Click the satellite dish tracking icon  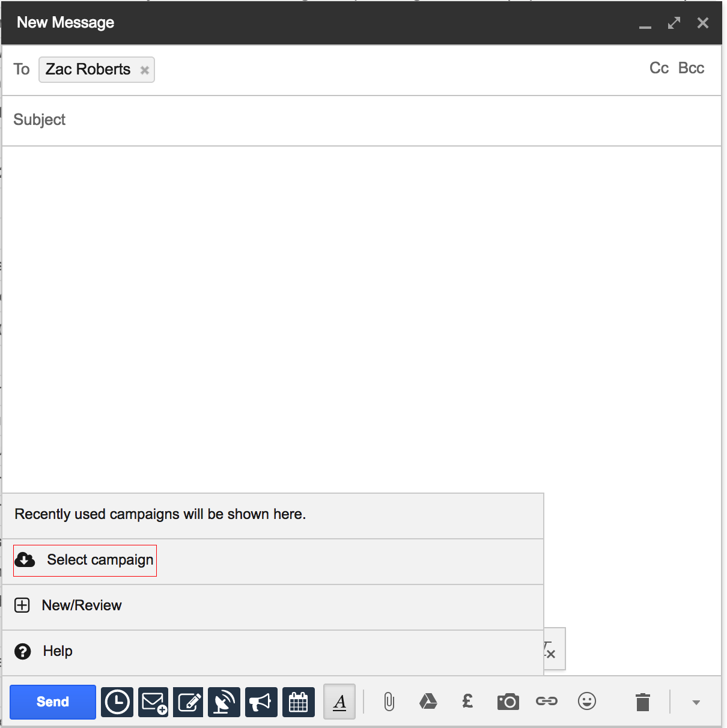click(x=224, y=702)
